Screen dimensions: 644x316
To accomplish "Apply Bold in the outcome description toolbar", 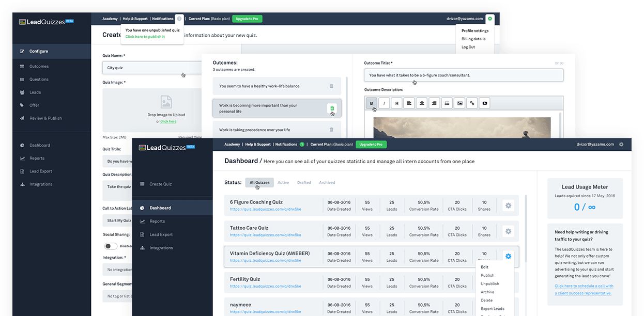I will click(x=371, y=103).
